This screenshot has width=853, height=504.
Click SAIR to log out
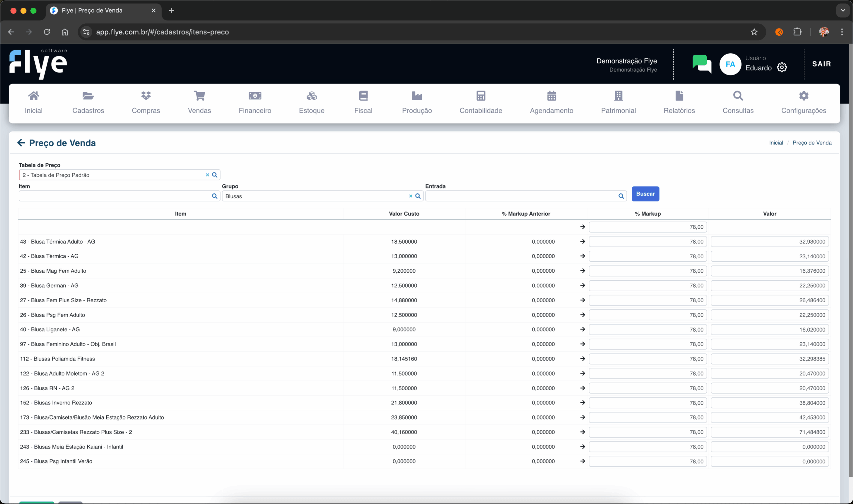[x=821, y=64]
